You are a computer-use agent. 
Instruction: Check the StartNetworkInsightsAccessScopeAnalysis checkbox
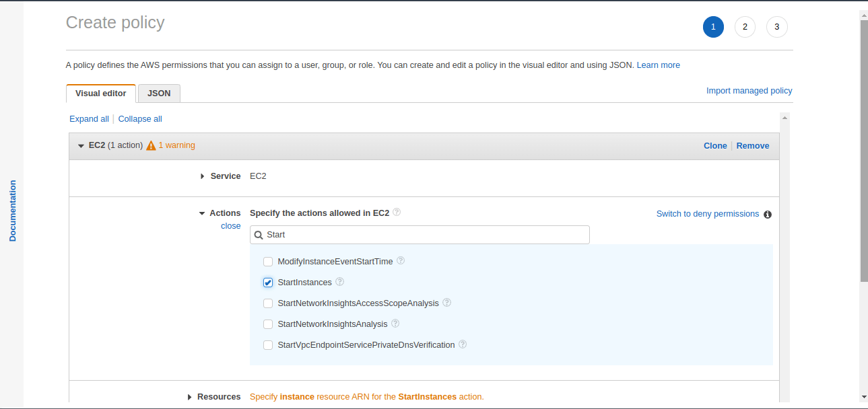point(268,303)
